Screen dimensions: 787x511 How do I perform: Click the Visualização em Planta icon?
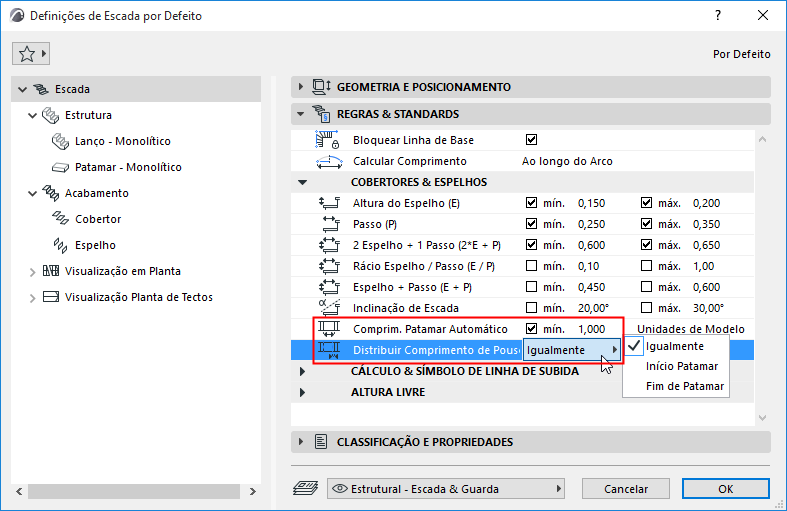coord(51,271)
